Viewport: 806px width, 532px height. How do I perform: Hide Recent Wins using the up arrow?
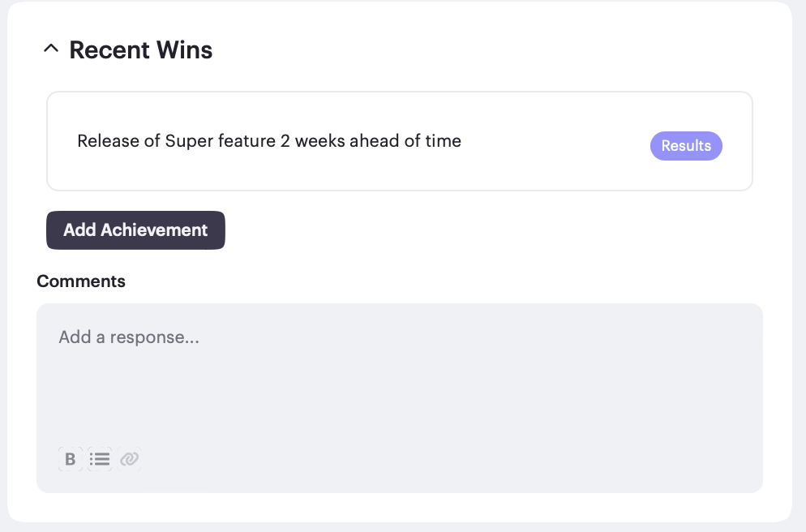point(51,49)
